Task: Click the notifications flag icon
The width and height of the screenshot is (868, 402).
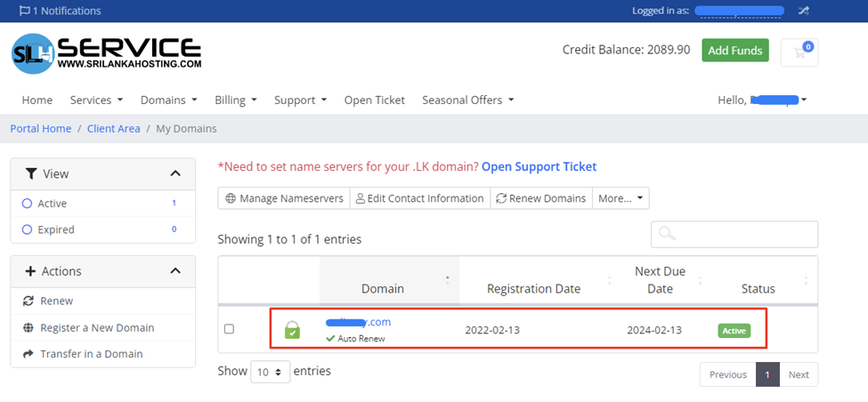Action: 24,11
